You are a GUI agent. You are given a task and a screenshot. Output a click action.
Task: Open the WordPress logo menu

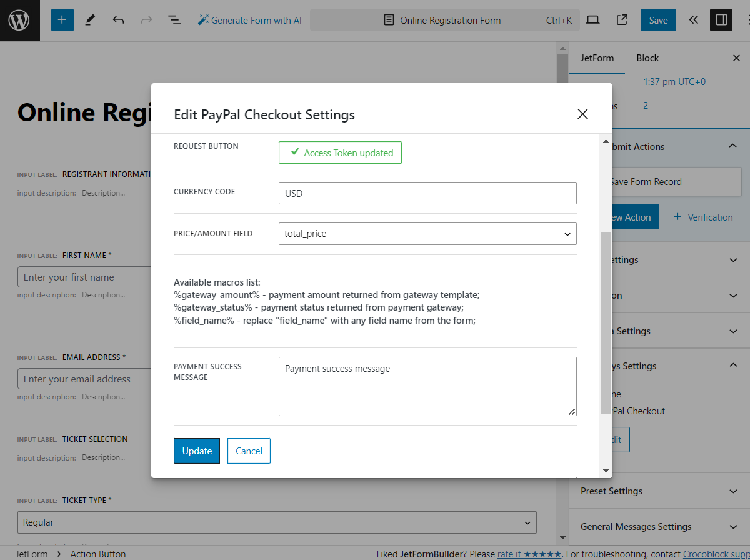19,21
